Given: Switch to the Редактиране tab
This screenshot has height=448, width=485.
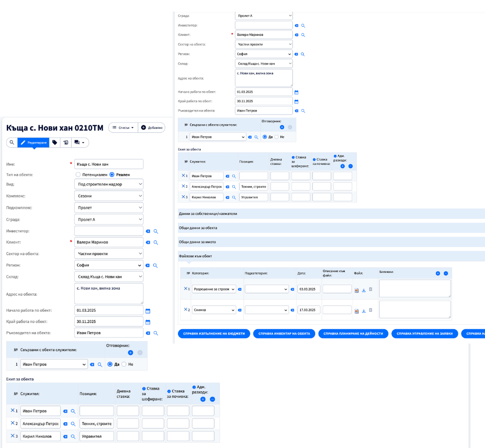Looking at the screenshot, I should pyautogui.click(x=33, y=143).
